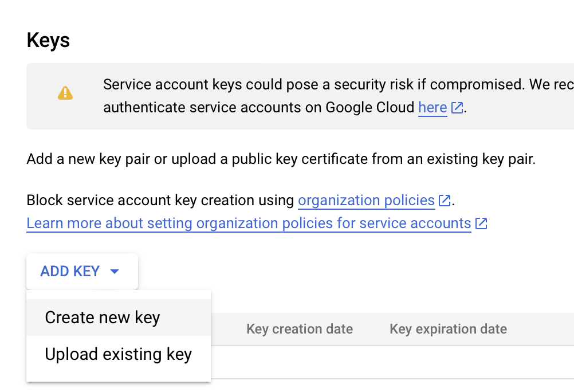Click the box-arrow icon beside 'here' link
This screenshot has height=392, width=574.
pyautogui.click(x=457, y=108)
